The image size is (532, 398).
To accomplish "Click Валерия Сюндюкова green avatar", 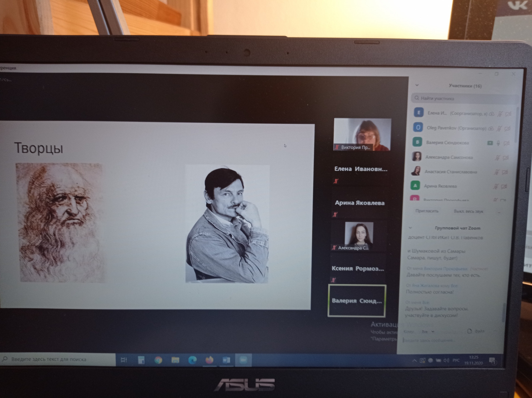I will 417,142.
